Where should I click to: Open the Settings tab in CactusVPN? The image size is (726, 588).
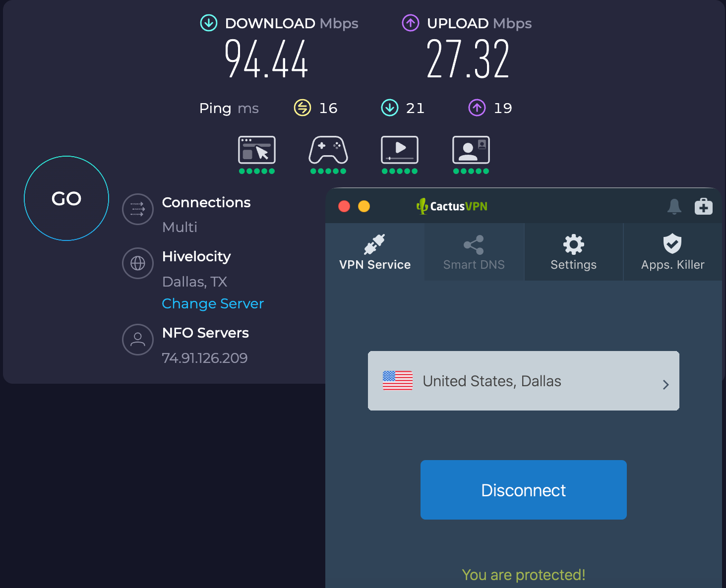click(x=573, y=252)
